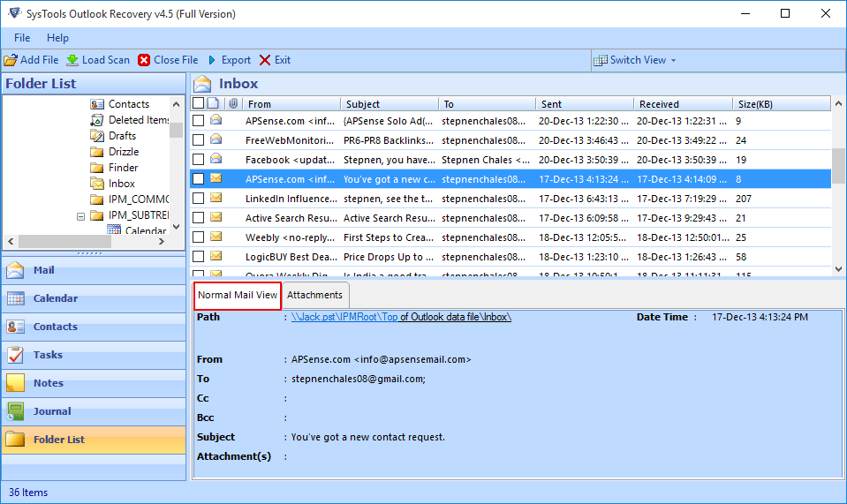Click the Add File toolbar icon
The image size is (847, 504).
click(11, 60)
